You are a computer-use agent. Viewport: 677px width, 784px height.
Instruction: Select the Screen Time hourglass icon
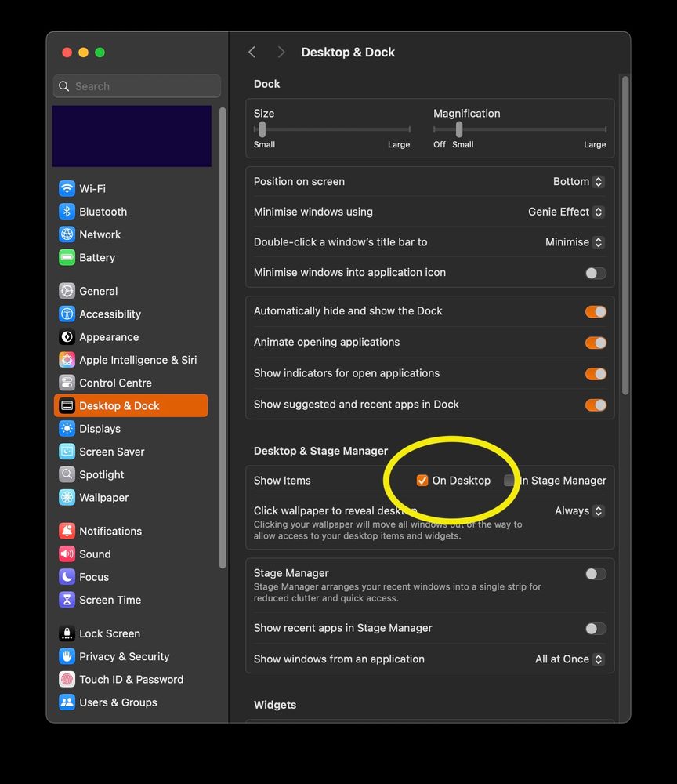[x=67, y=600]
